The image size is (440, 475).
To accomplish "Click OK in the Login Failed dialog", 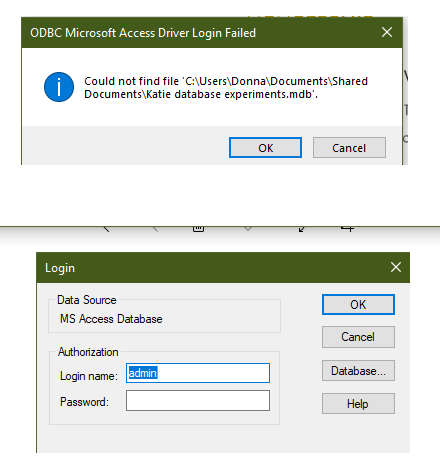I will [265, 148].
